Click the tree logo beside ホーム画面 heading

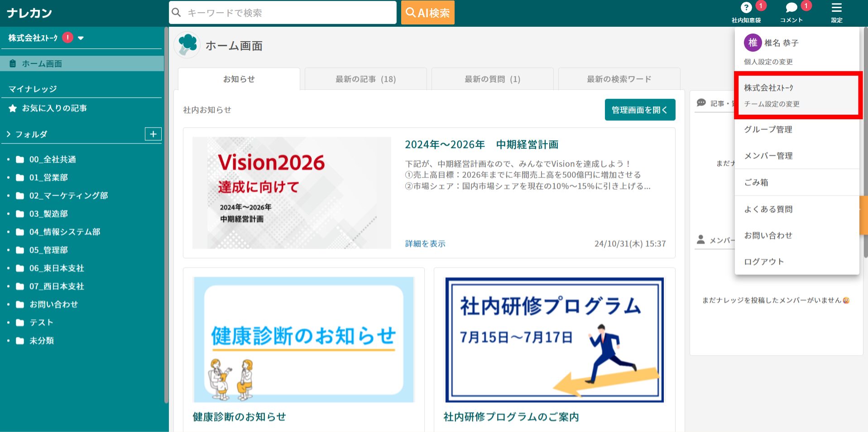pyautogui.click(x=187, y=45)
